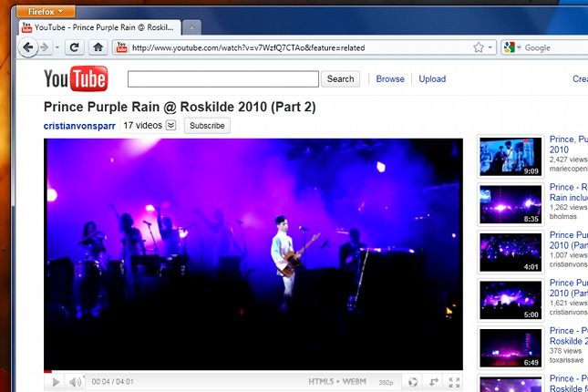Enter fullscreen with the four-arrow icon
The image size is (588, 392).
(454, 382)
